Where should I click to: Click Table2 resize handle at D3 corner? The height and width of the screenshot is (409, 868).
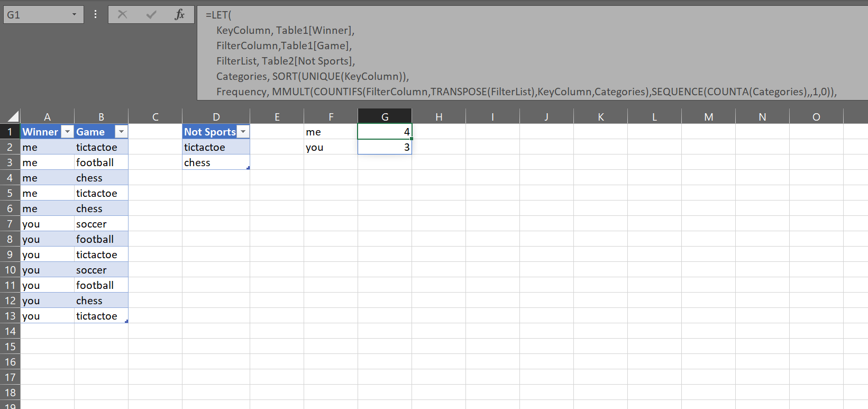[x=248, y=168]
